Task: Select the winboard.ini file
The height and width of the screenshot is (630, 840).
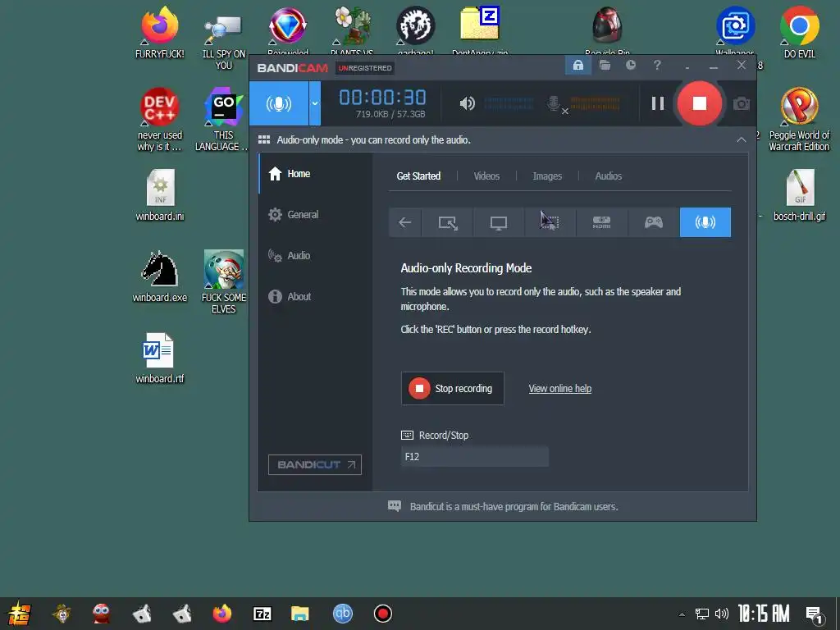Action: pos(160,195)
